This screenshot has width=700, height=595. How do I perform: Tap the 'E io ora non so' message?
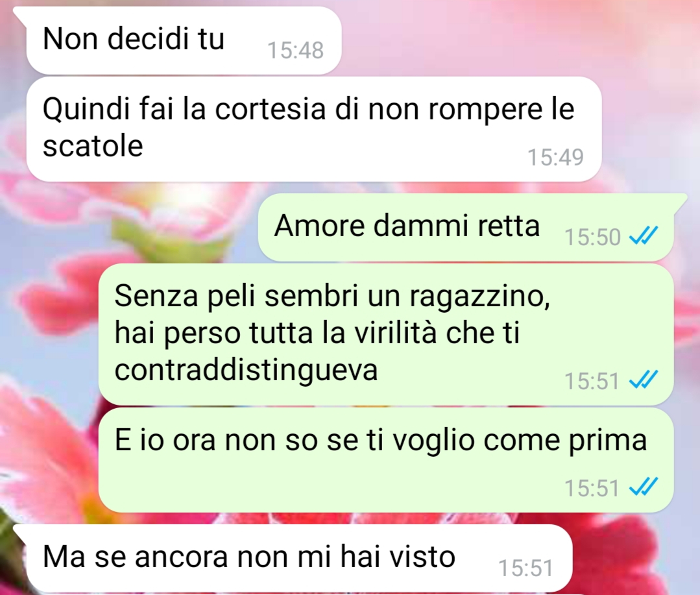[x=386, y=460]
